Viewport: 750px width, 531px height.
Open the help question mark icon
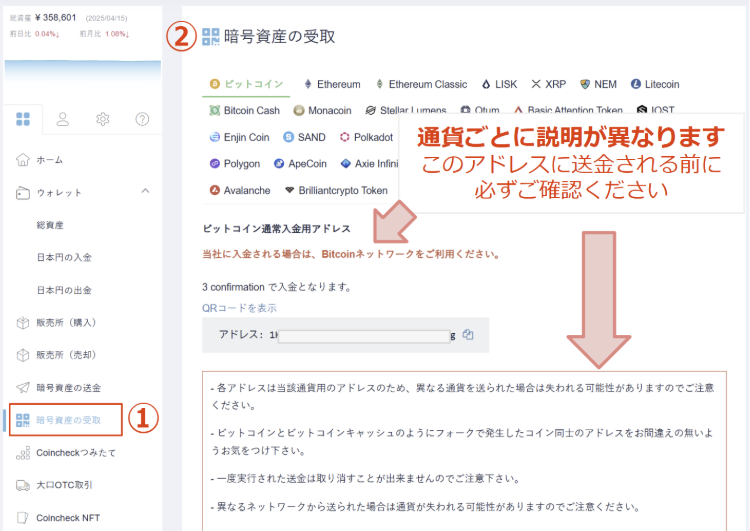click(142, 120)
